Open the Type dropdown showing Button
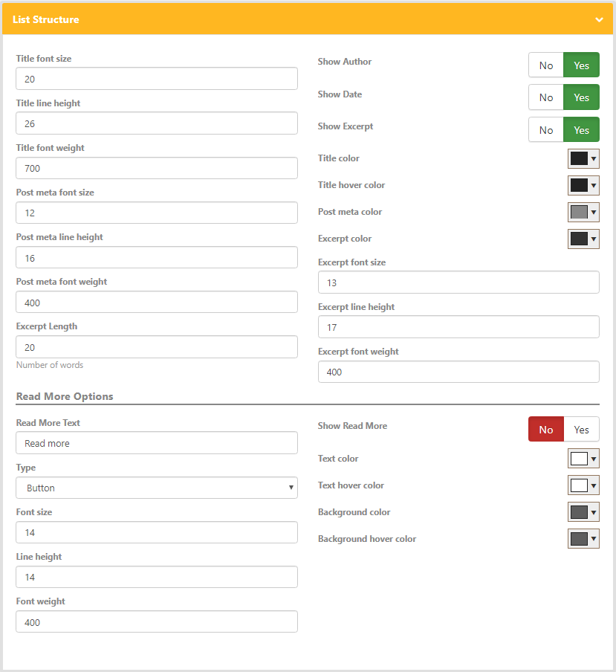Viewport: 616px width, 672px height. point(157,488)
